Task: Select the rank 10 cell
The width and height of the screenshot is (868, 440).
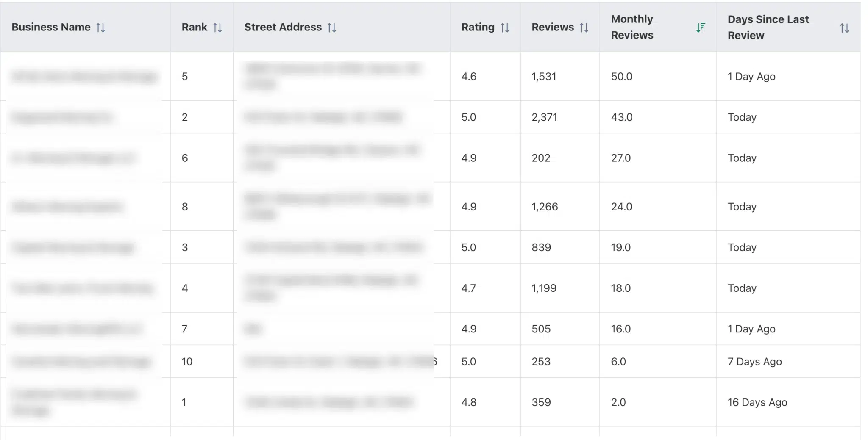Action: (x=187, y=362)
